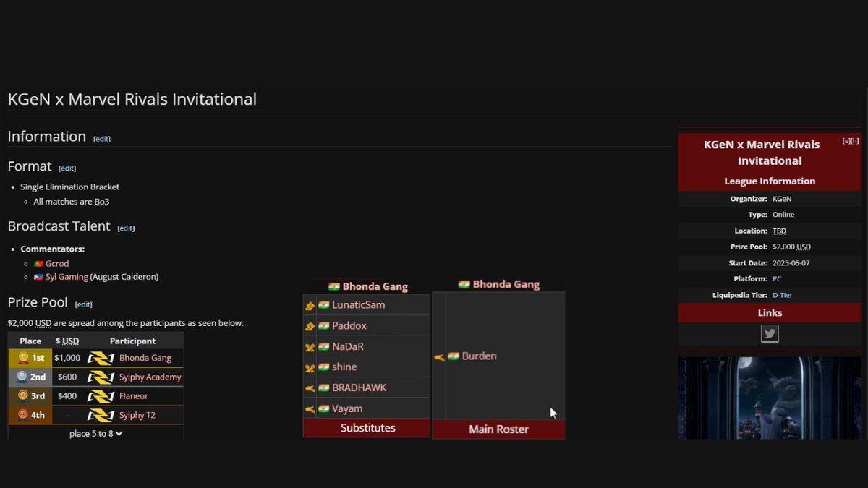
Task: Click the team logo in Bhonda Gang prize row
Action: 101,358
